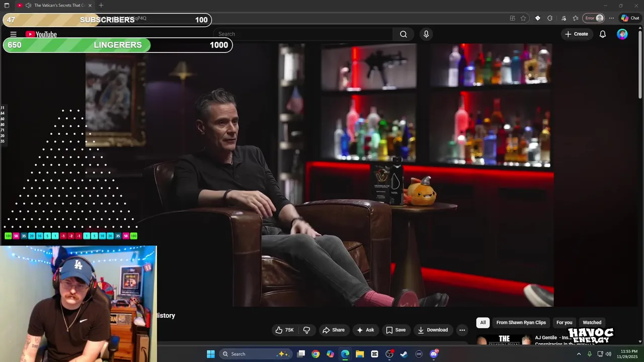The width and height of the screenshot is (644, 362).
Task: Click the YouTube search magnifier button
Action: (404, 34)
